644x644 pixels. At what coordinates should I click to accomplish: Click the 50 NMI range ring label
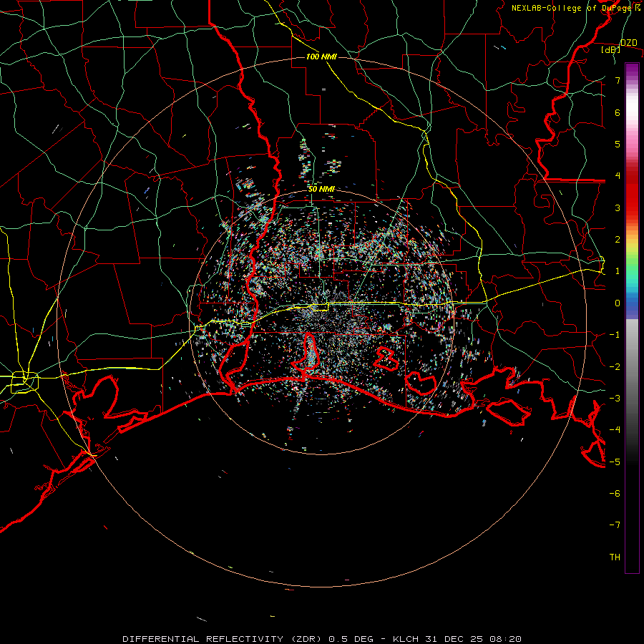(321, 189)
